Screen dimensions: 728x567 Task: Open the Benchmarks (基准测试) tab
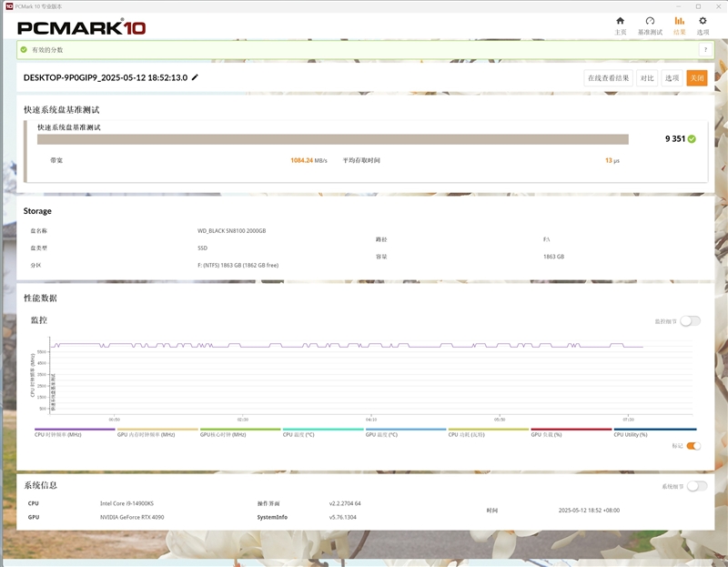coord(650,26)
